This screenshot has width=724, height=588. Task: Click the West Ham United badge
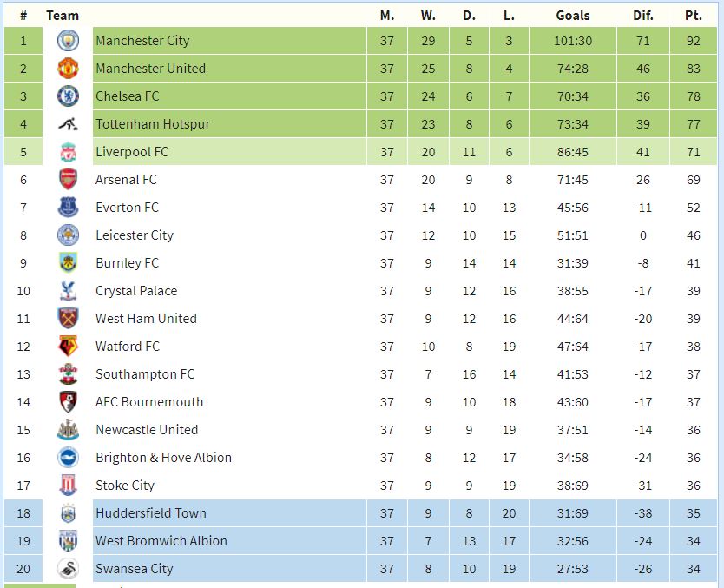(x=68, y=319)
